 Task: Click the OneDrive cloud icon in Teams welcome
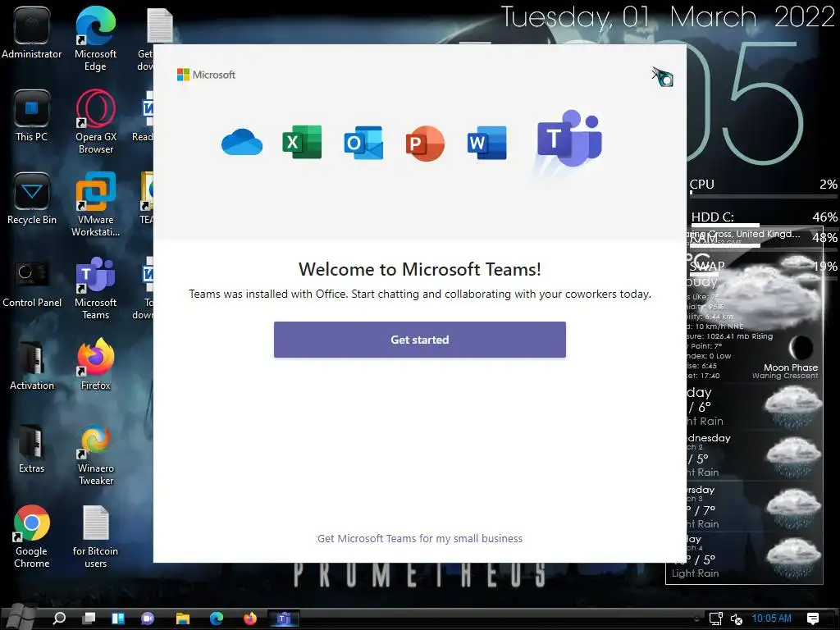coord(242,143)
